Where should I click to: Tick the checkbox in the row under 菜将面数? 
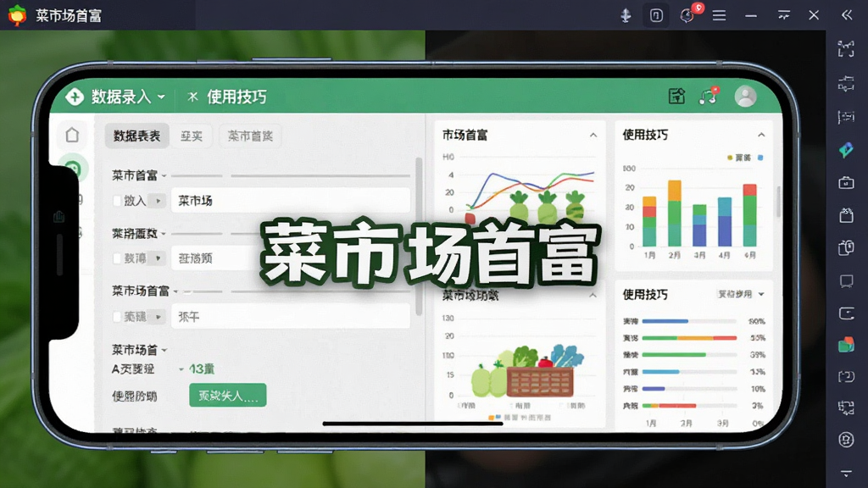tap(117, 258)
